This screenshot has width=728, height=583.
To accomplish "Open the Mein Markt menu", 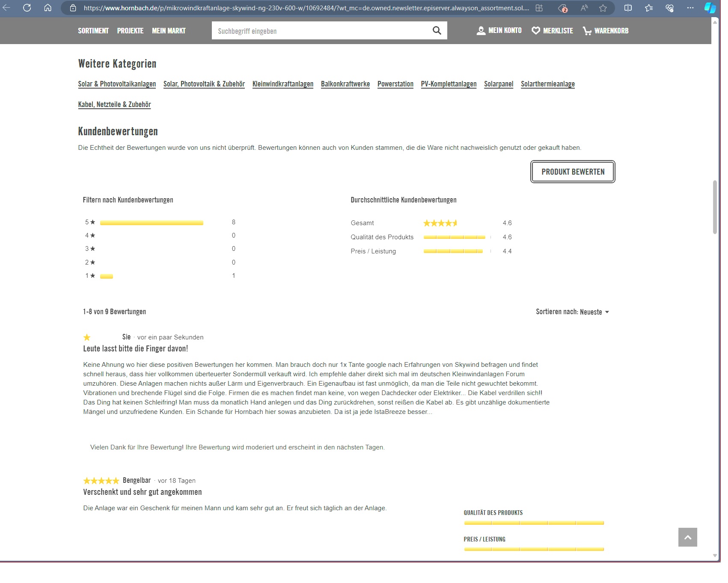I will point(169,31).
